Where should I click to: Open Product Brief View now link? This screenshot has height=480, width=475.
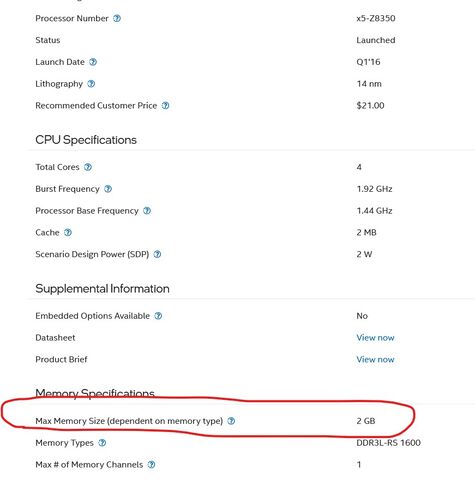[375, 359]
